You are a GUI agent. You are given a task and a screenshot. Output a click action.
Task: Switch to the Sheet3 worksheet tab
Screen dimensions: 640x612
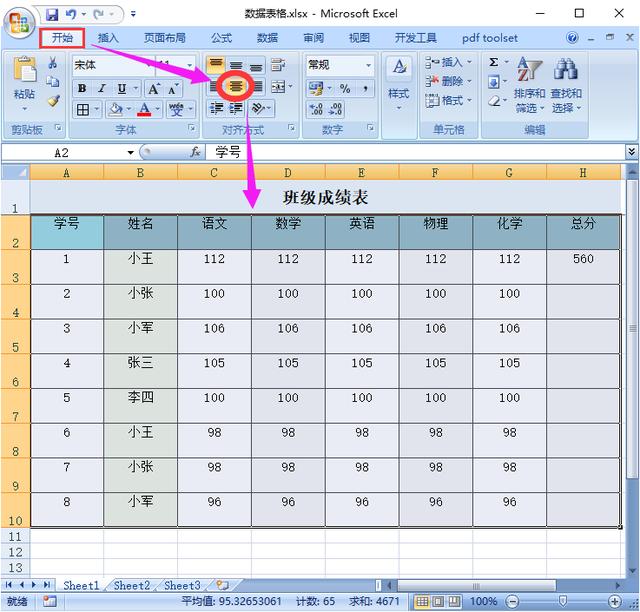click(182, 586)
